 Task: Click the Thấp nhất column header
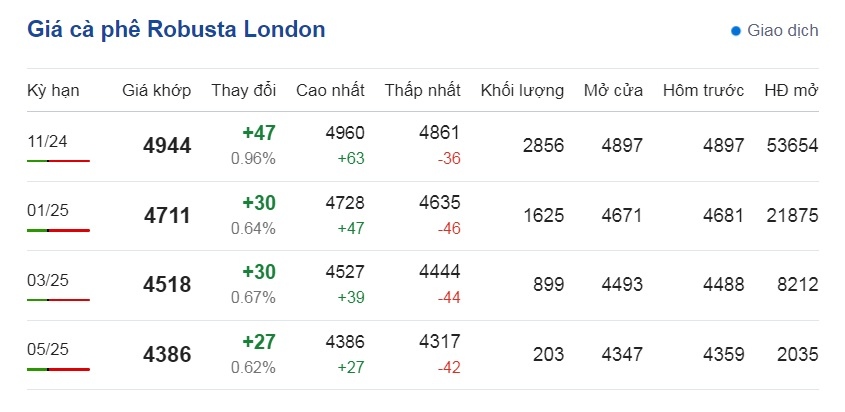click(x=422, y=90)
